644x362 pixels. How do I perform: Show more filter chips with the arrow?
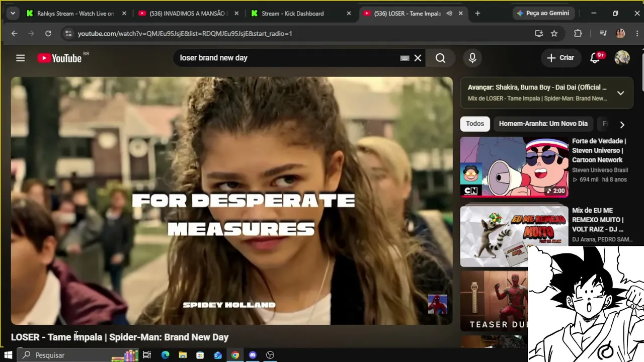tap(622, 125)
